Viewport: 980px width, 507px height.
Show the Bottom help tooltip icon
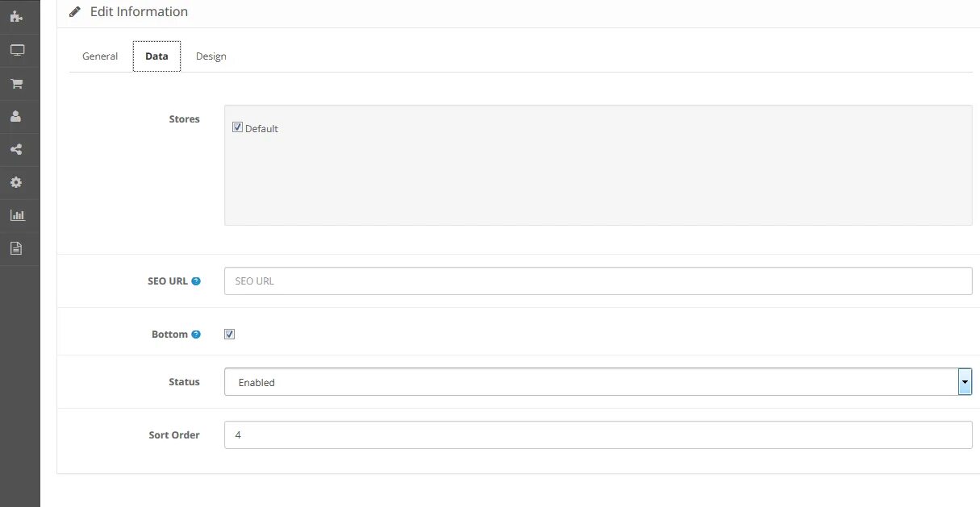[x=196, y=335]
